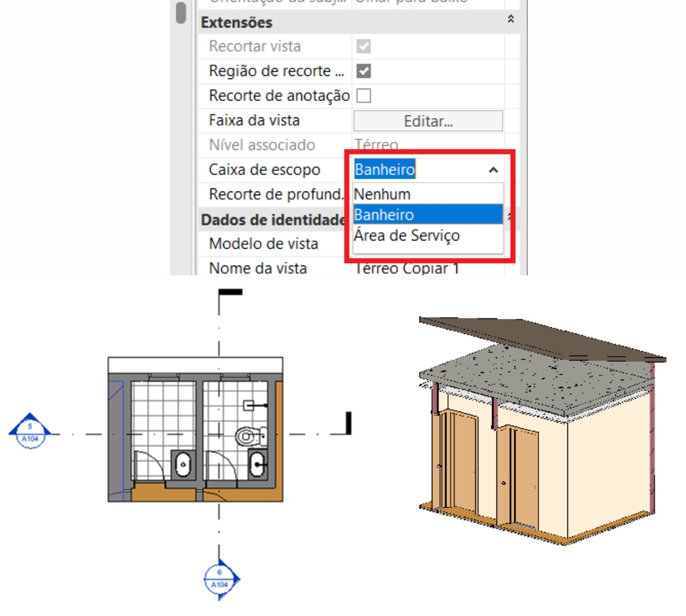Click the Recorte de anotação property label
686x616 pixels.
[x=279, y=95]
